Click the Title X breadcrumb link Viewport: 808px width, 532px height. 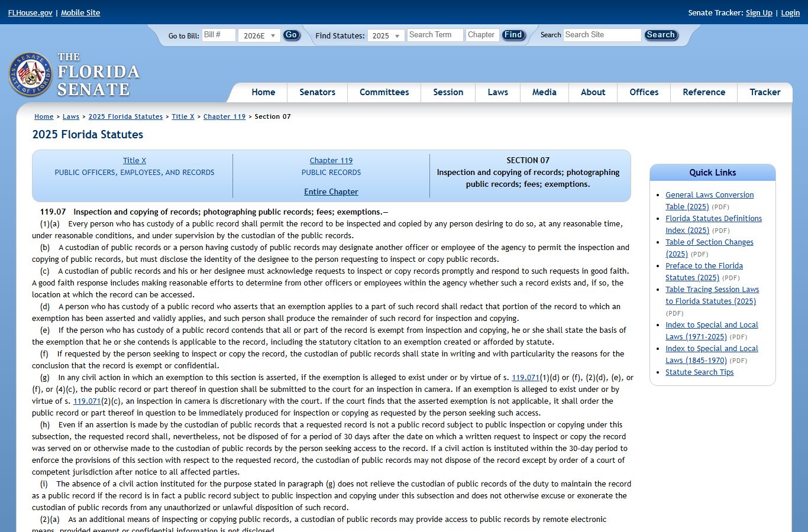pos(183,117)
